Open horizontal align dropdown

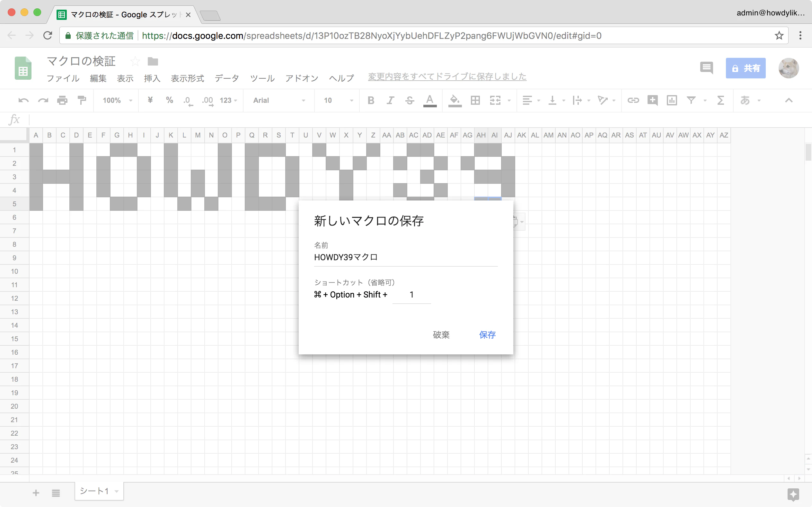click(531, 100)
